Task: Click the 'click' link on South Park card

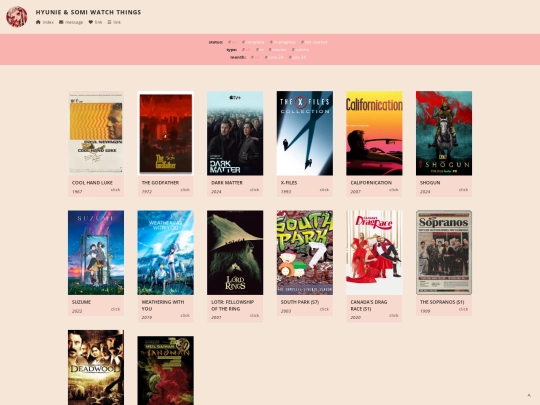Action: pos(324,309)
